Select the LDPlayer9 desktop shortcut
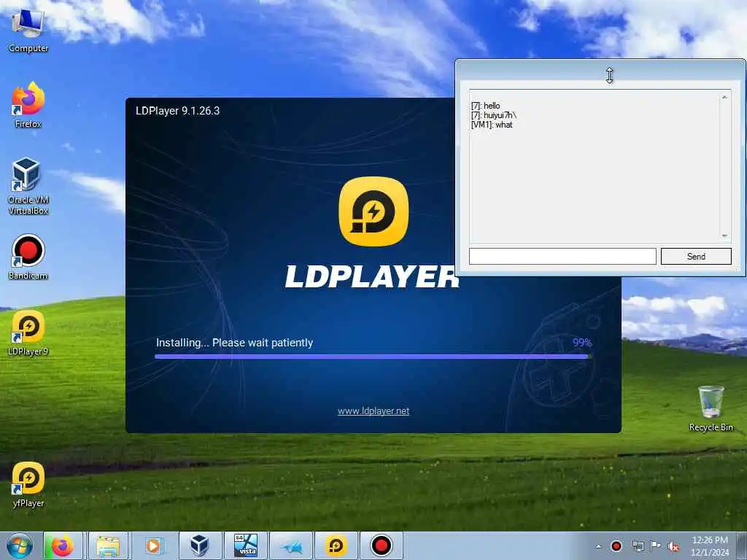Viewport: 747px width, 560px height. (28, 333)
